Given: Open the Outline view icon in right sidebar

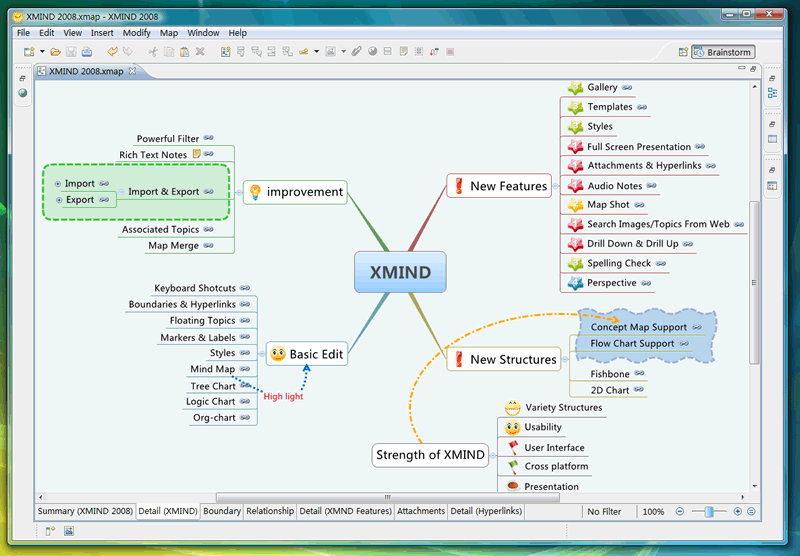Looking at the screenshot, I should pyautogui.click(x=772, y=93).
